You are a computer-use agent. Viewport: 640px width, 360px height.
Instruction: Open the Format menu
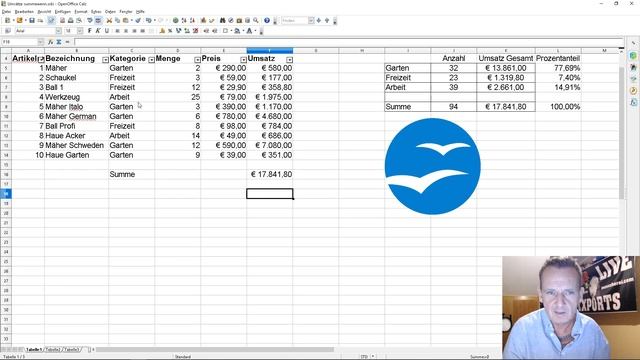[x=81, y=11]
